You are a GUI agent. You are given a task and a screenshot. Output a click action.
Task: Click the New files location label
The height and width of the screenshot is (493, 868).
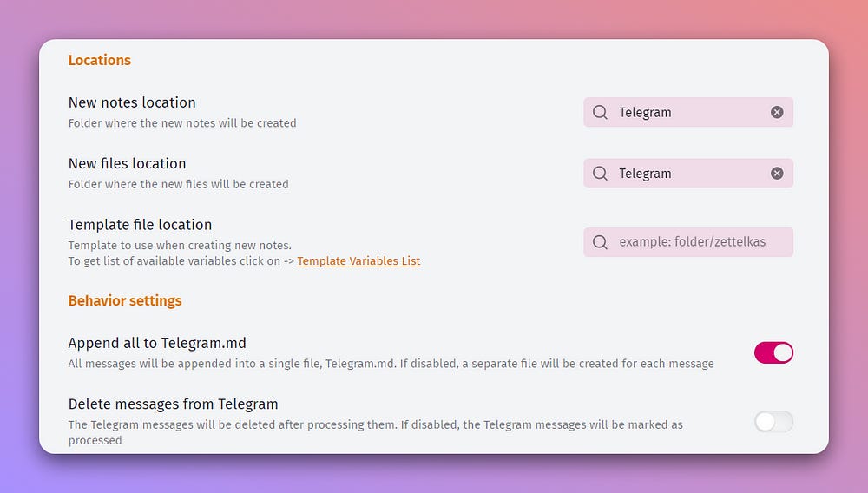128,163
